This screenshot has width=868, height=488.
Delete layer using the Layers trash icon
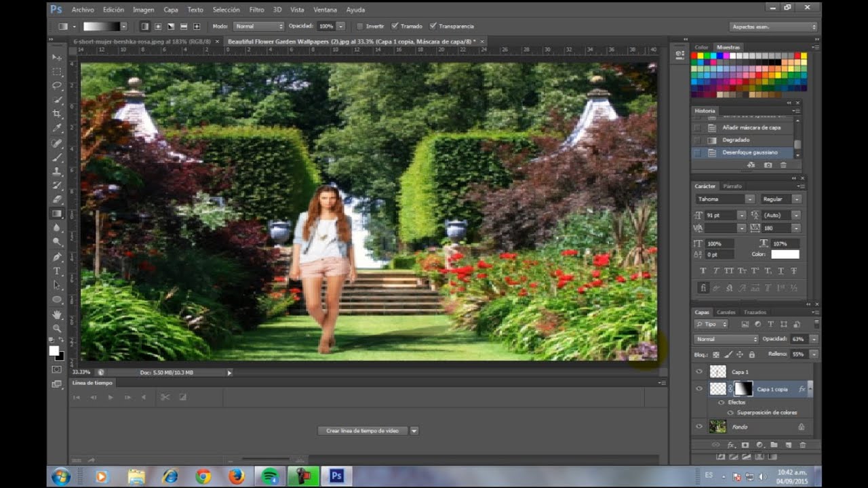pos(803,445)
